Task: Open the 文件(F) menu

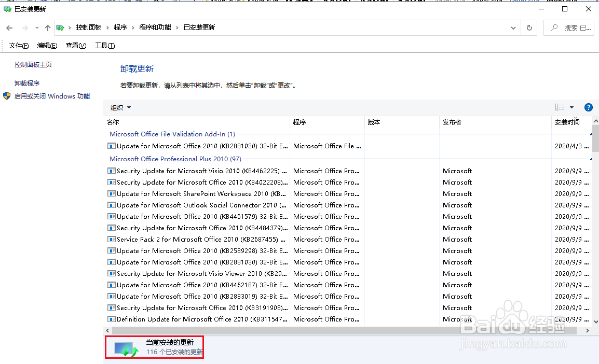Action: point(19,46)
